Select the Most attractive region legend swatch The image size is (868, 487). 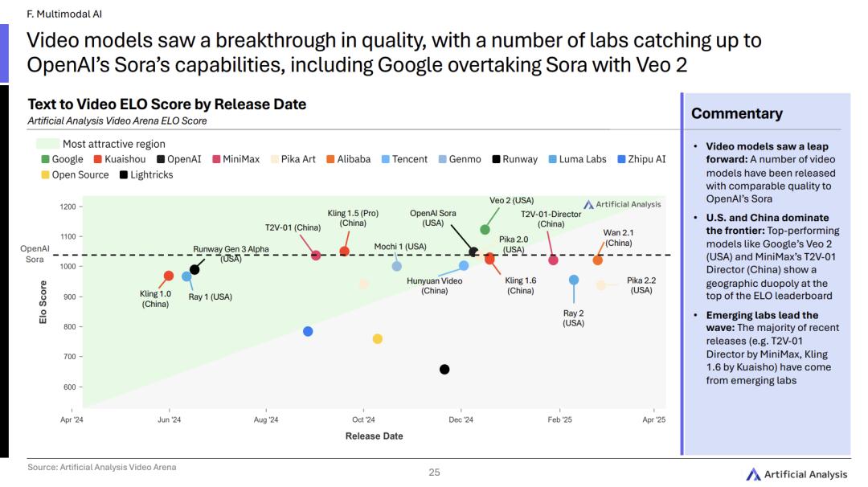pos(47,144)
